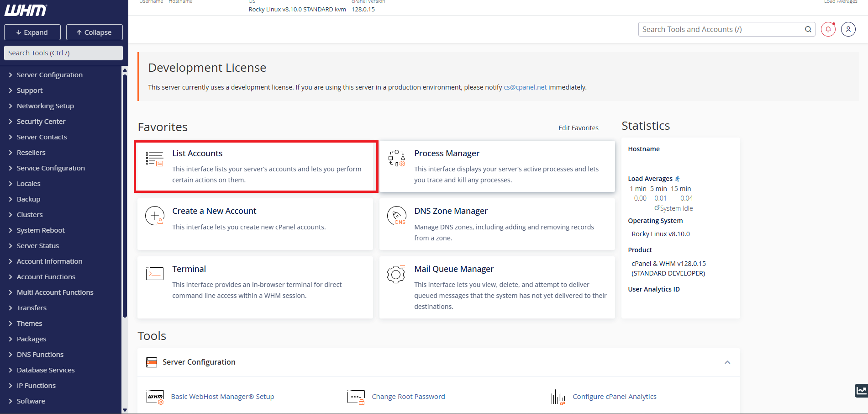Click the DNS Zone Manager icon
The height and width of the screenshot is (414, 868).
click(x=396, y=216)
